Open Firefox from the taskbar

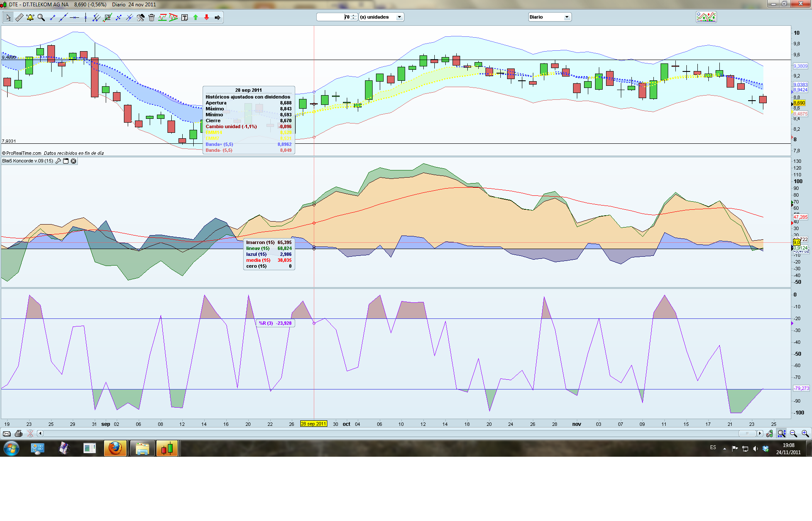point(115,448)
